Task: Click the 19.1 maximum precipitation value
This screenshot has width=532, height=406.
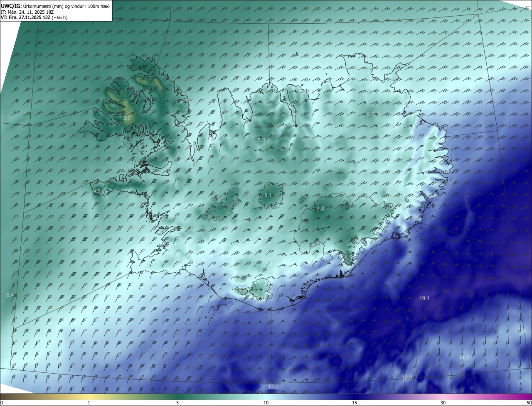Action: [x=424, y=298]
